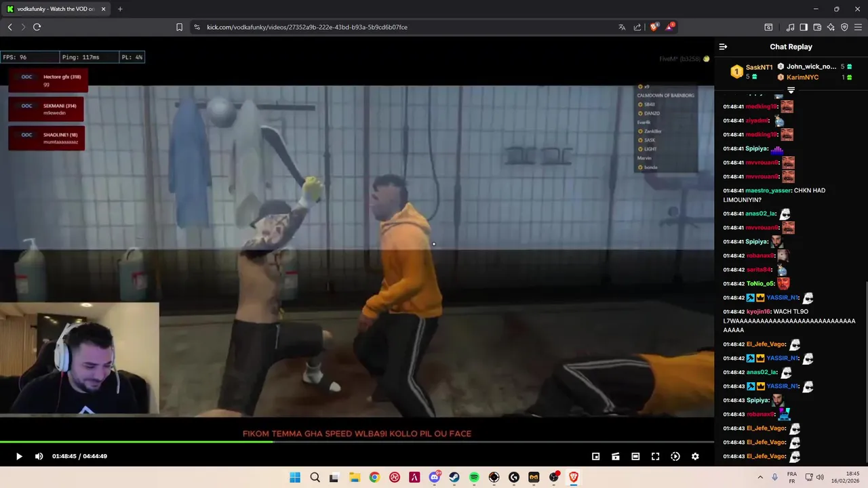The height and width of the screenshot is (488, 868).
Task: Open video player settings gear
Action: [695, 456]
